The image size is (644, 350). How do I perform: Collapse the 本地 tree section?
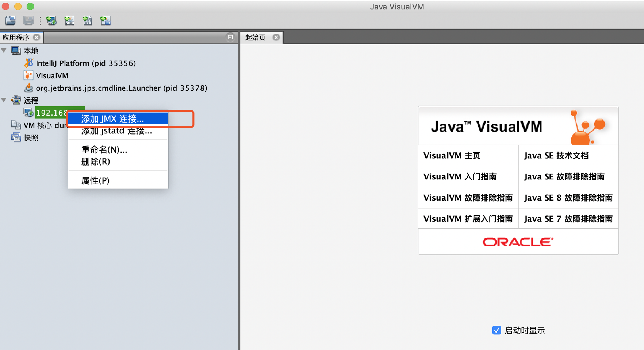click(4, 51)
